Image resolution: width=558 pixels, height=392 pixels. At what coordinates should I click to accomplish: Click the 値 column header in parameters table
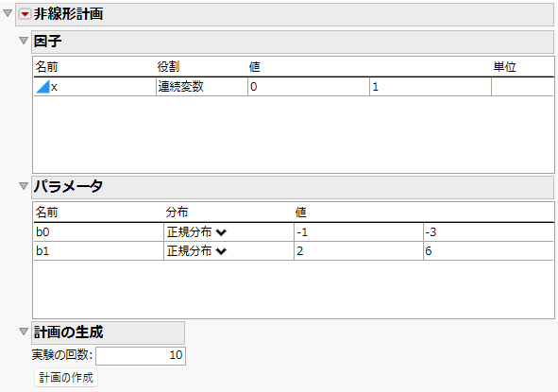pyautogui.click(x=300, y=213)
